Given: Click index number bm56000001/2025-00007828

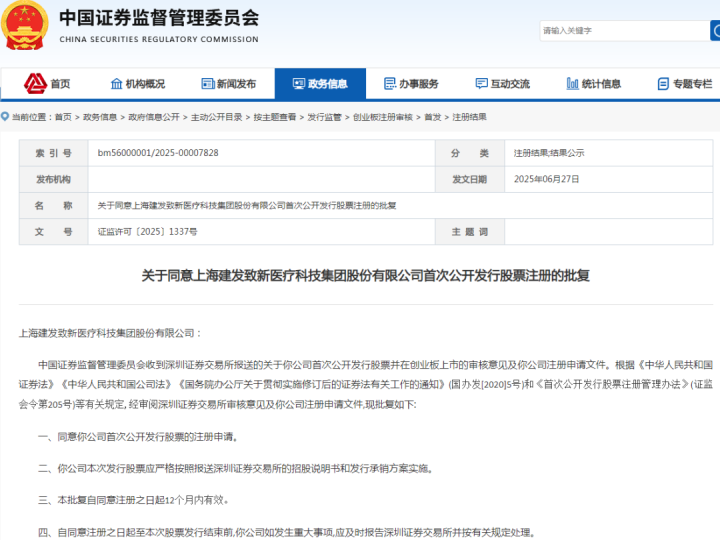Looking at the screenshot, I should coord(158,153).
